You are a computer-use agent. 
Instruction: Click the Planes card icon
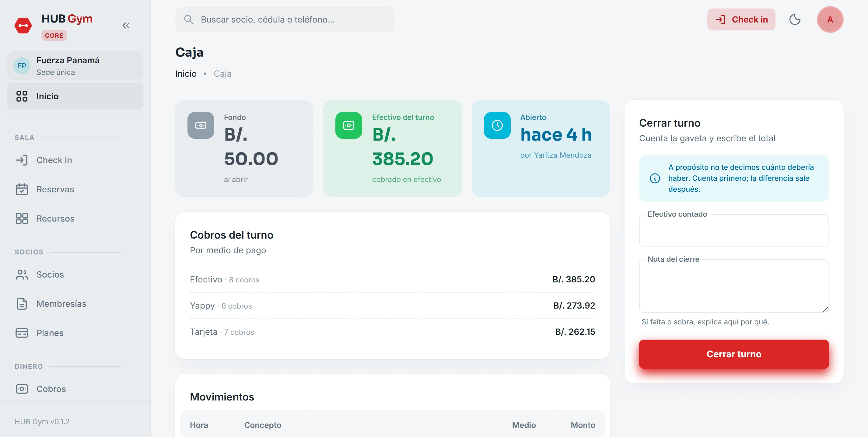click(22, 333)
